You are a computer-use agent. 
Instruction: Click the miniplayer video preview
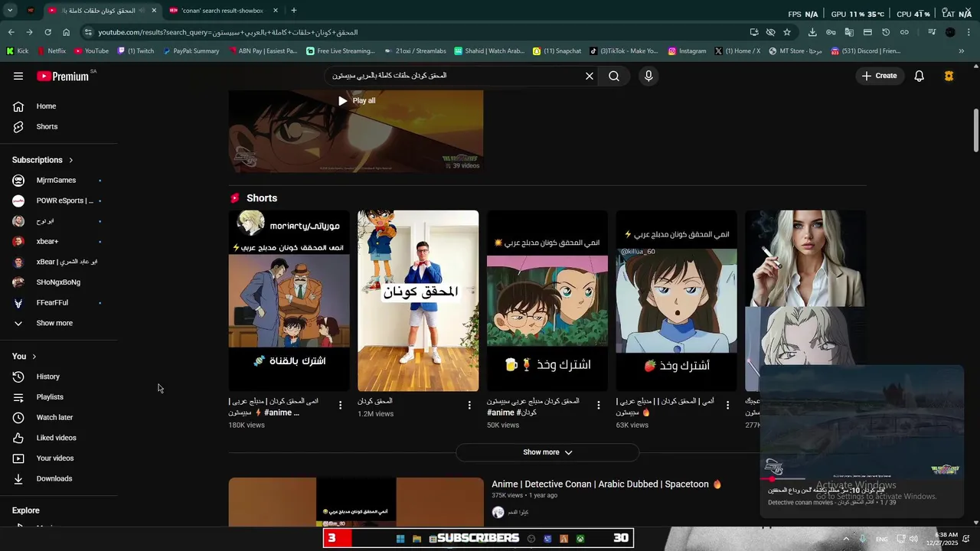click(862, 422)
